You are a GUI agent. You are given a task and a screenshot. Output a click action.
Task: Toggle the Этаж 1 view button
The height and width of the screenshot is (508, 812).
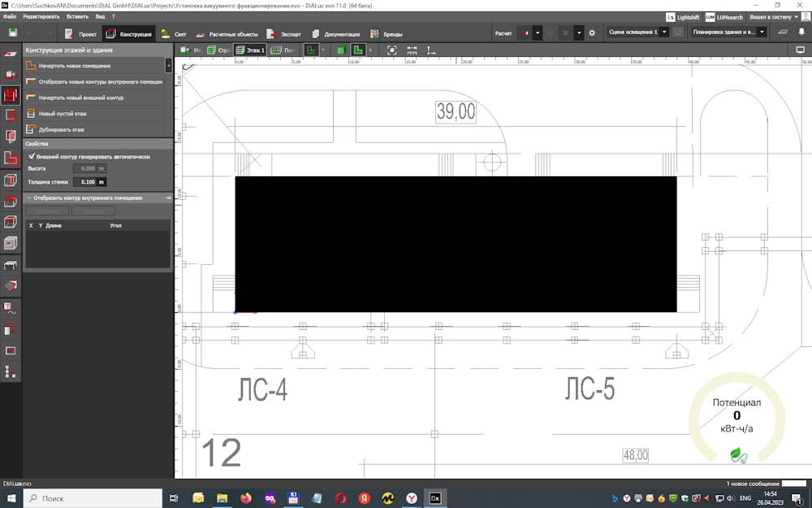pyautogui.click(x=251, y=50)
